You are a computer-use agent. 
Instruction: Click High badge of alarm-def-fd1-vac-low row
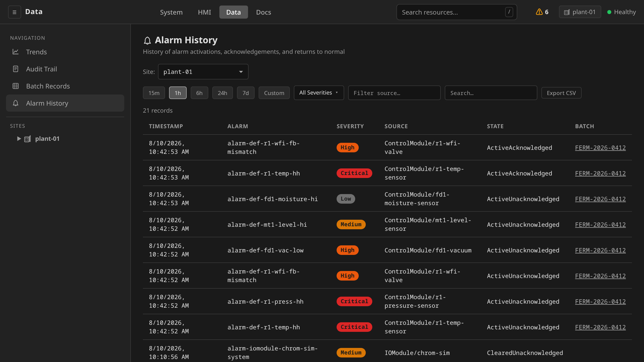point(347,250)
